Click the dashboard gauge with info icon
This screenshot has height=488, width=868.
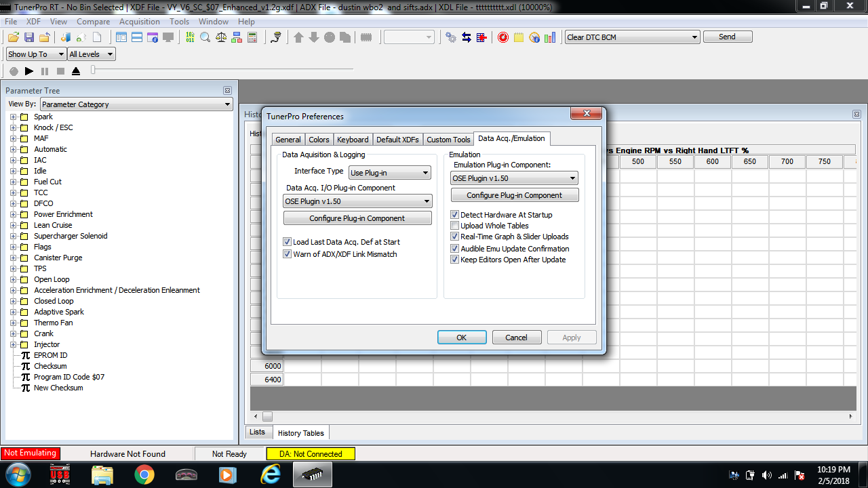point(534,37)
